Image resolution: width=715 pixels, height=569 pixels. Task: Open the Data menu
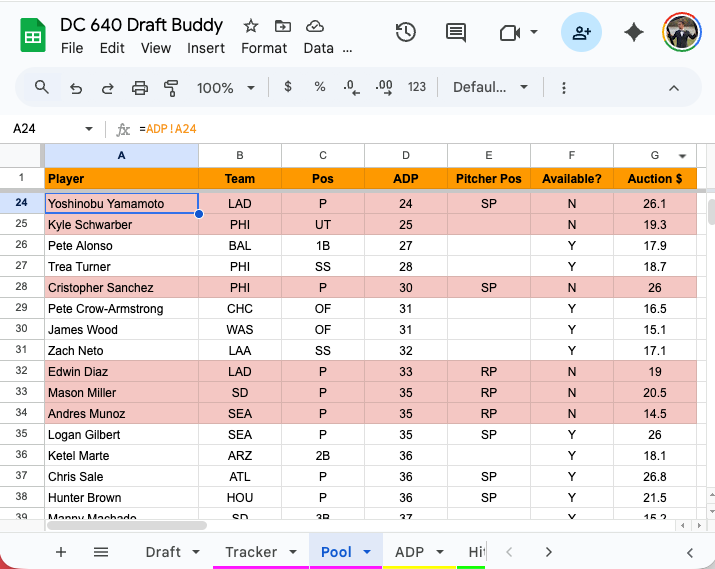point(318,48)
